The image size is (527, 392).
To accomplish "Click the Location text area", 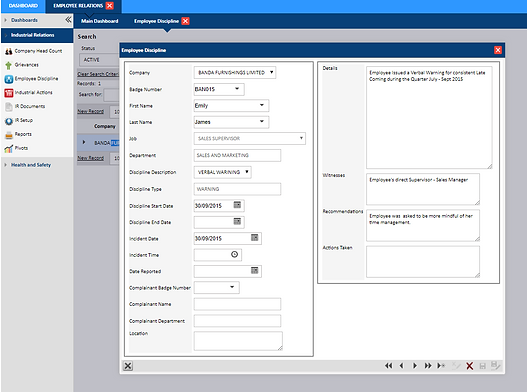I will [x=238, y=341].
